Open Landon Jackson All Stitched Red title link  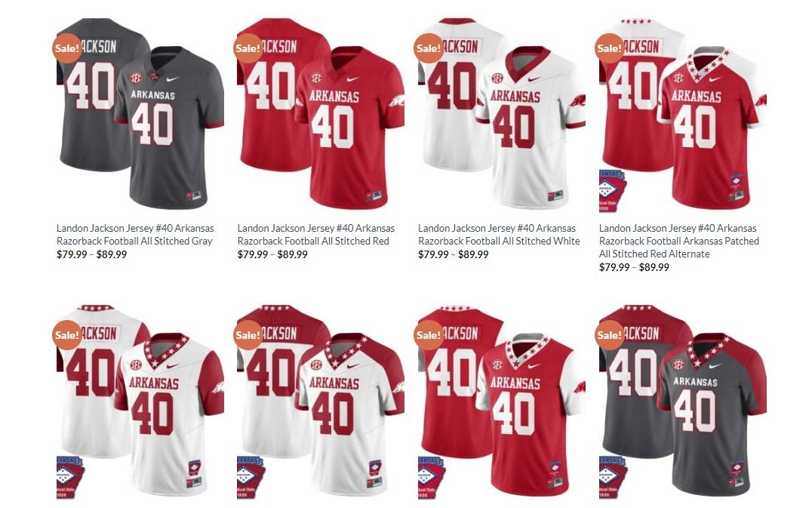coord(316,235)
